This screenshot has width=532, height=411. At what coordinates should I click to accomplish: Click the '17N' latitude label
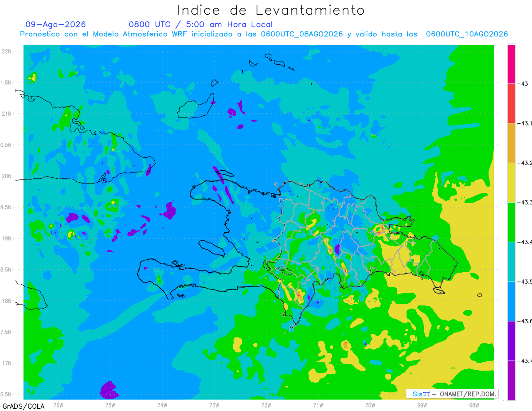(8, 363)
